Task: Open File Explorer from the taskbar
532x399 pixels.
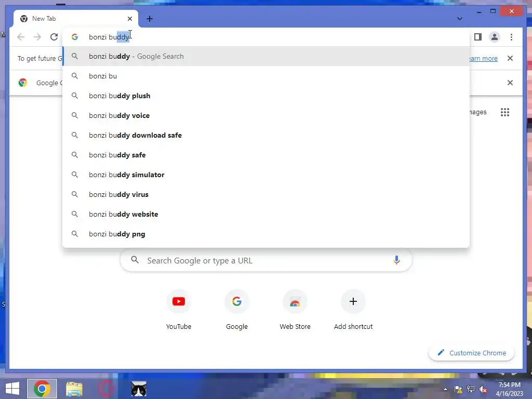Action: pyautogui.click(x=74, y=389)
